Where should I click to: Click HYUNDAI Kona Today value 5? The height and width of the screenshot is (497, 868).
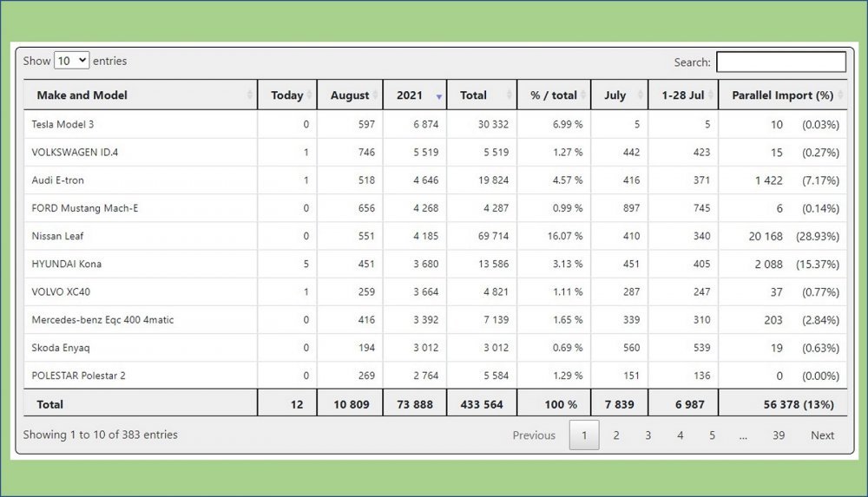click(x=306, y=264)
